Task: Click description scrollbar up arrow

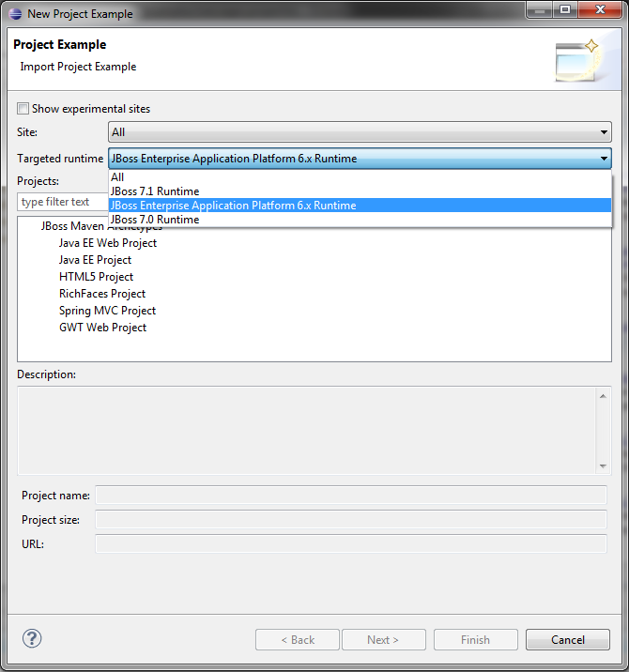Action: pyautogui.click(x=603, y=396)
